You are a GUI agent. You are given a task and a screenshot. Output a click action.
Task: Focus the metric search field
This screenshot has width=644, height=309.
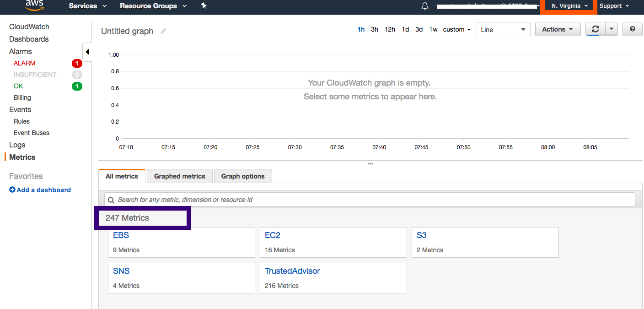[370, 200]
